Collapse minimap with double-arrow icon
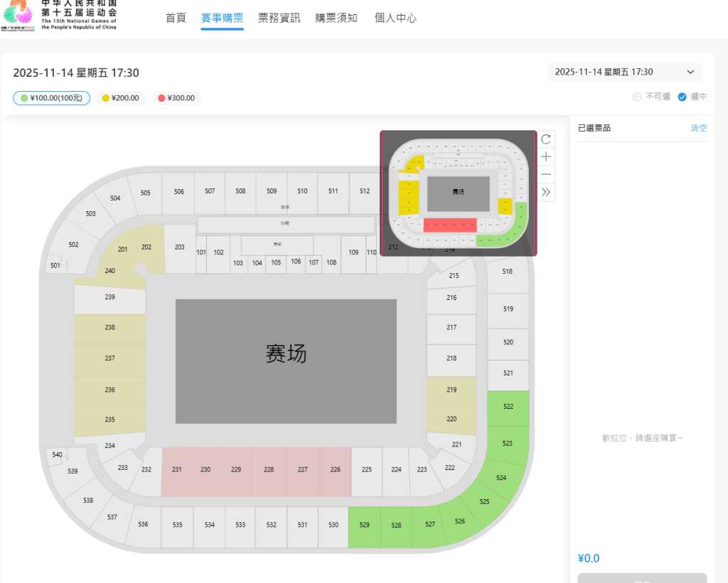This screenshot has width=728, height=583. tap(546, 192)
